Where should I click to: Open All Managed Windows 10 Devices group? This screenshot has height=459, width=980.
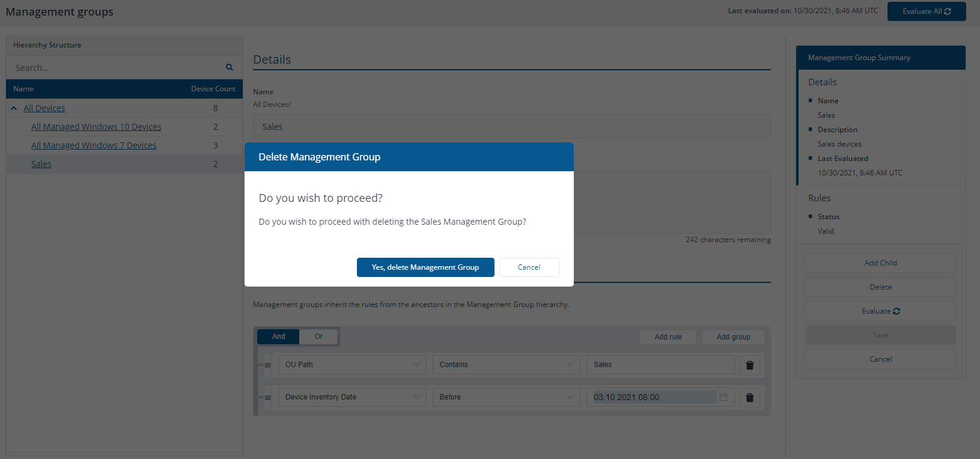tap(96, 127)
